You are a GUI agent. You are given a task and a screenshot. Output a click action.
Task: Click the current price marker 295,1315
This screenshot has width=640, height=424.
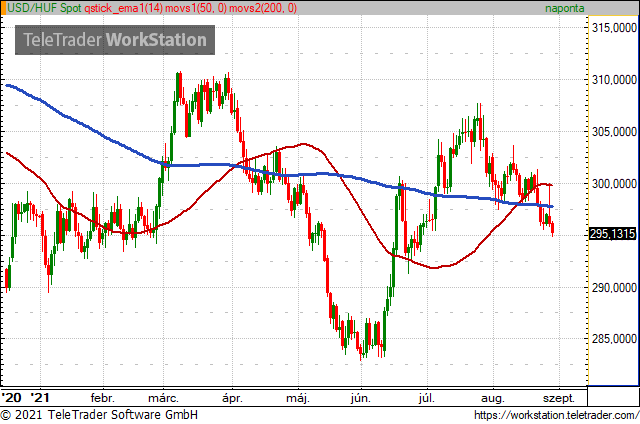[613, 234]
